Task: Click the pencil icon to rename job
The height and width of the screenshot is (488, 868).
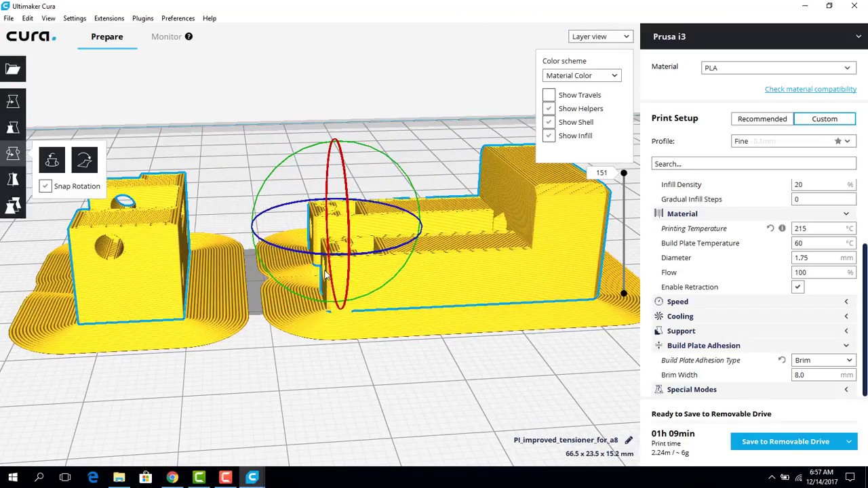Action: click(629, 440)
